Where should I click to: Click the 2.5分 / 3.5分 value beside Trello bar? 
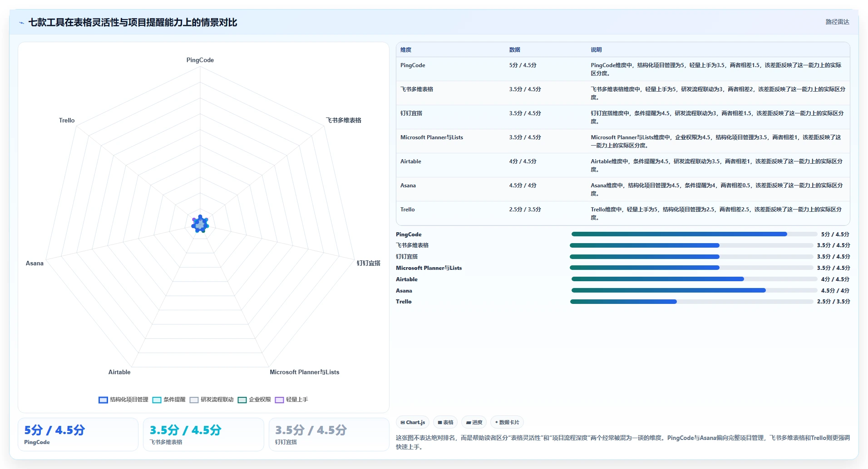point(833,302)
